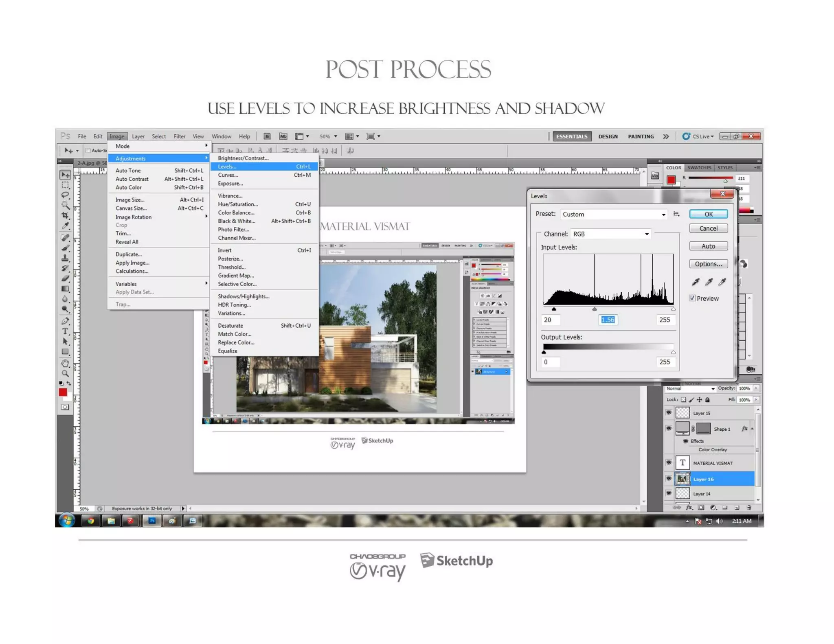Image resolution: width=834 pixels, height=644 pixels.
Task: Open the Layer menu
Action: pos(138,136)
